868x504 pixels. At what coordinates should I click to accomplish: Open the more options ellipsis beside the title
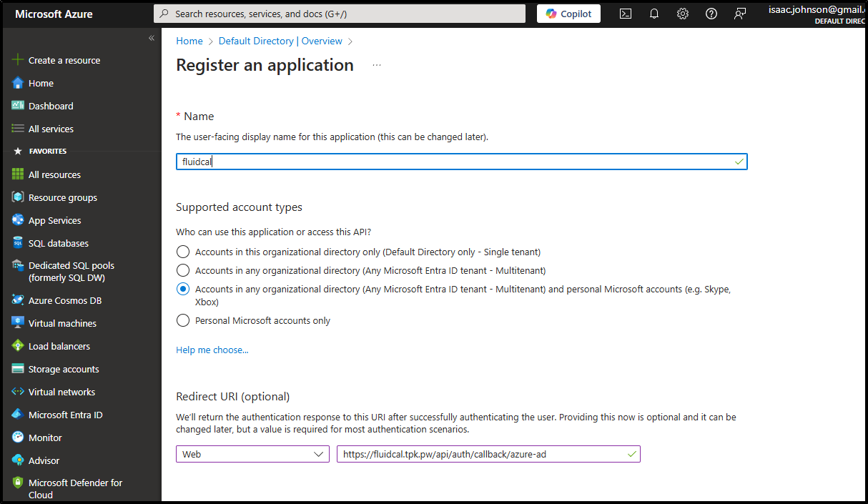377,65
